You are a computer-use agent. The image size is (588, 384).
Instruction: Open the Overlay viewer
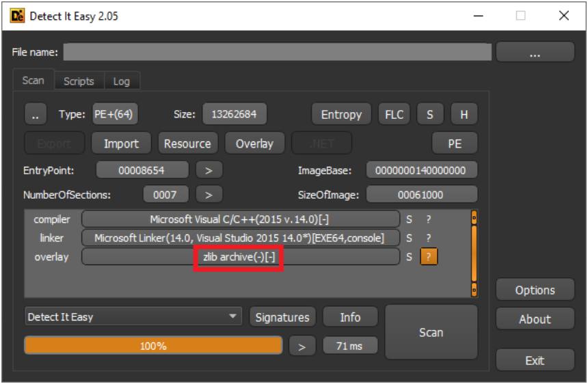pyautogui.click(x=254, y=143)
